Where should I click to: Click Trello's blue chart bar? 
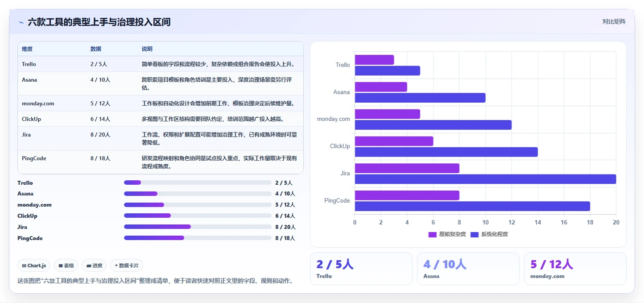[388, 71]
